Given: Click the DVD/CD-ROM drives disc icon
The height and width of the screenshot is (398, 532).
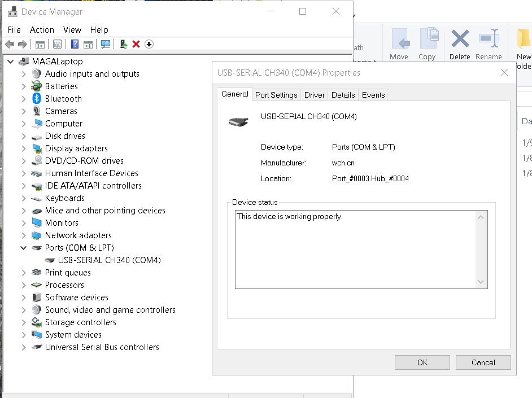Looking at the screenshot, I should click(x=37, y=161).
